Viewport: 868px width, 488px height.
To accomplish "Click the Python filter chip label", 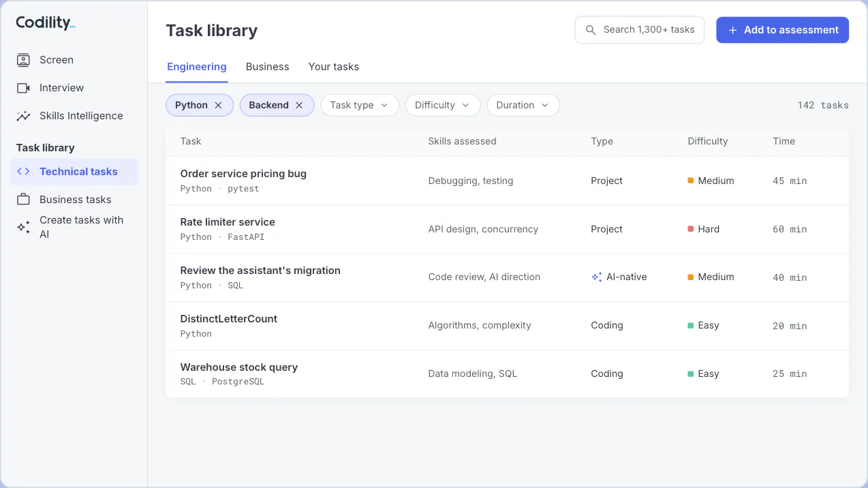I will click(x=191, y=105).
